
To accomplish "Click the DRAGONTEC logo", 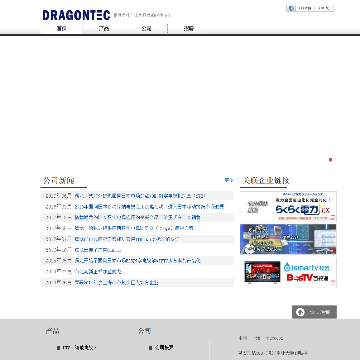I will pos(76,15).
